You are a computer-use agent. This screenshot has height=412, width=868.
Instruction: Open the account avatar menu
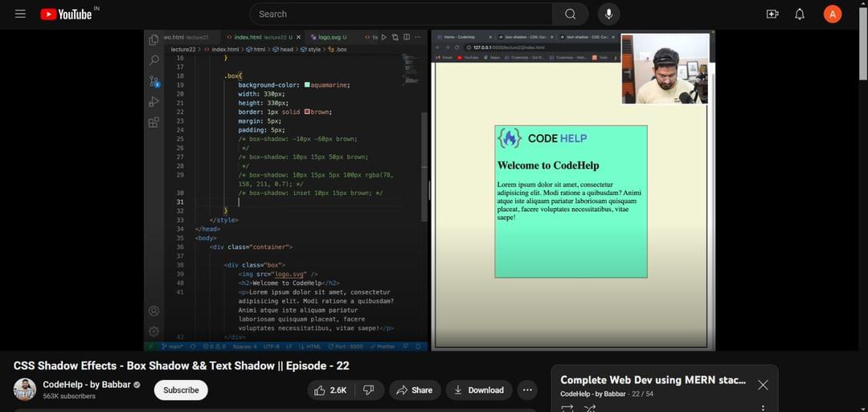click(x=832, y=14)
